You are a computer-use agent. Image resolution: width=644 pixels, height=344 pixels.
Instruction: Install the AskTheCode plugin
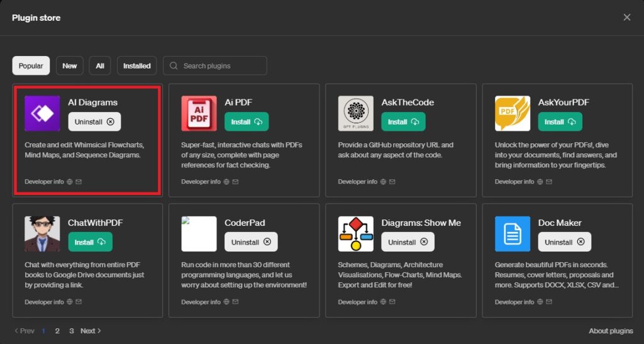(403, 122)
